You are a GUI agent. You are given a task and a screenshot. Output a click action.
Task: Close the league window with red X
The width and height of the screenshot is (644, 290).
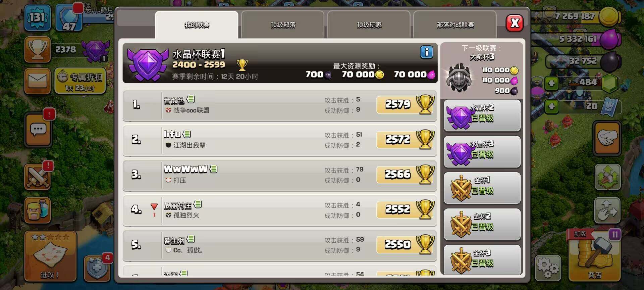click(515, 23)
